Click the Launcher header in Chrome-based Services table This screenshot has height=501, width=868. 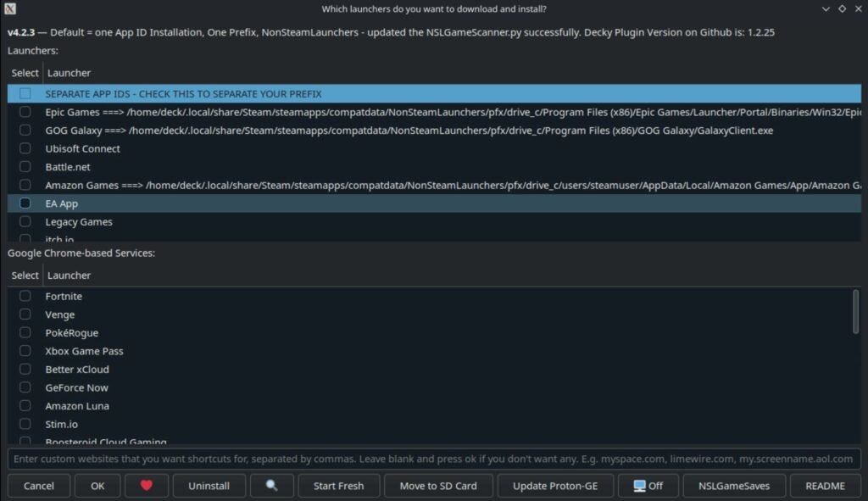click(70, 276)
